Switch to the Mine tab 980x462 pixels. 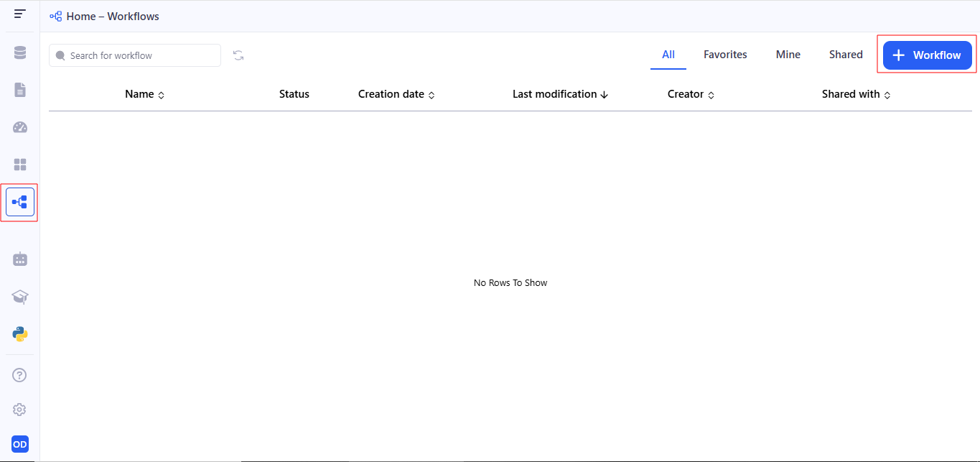coord(788,55)
